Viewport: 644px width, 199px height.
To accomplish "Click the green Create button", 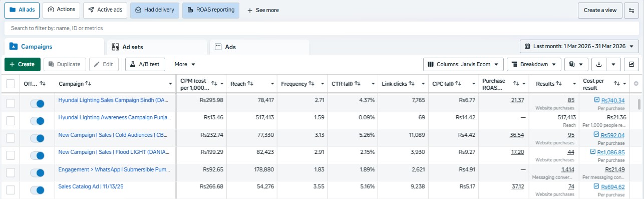I will coord(23,64).
